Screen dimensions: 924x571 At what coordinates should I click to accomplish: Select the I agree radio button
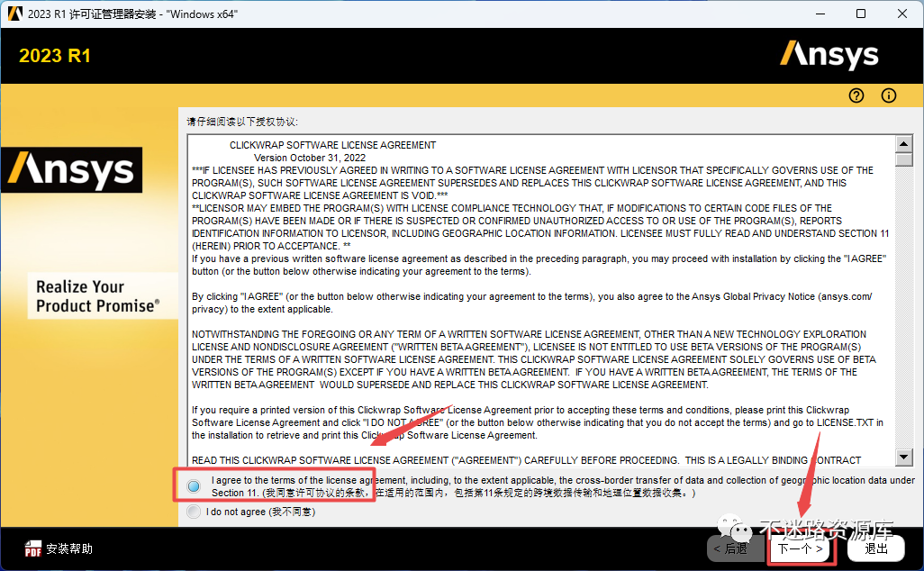point(194,486)
